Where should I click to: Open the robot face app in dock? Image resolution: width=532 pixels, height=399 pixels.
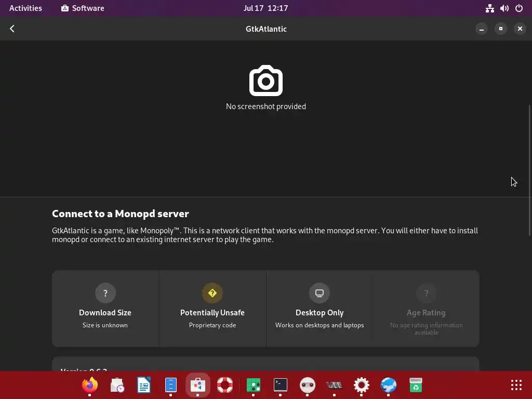pyautogui.click(x=308, y=385)
